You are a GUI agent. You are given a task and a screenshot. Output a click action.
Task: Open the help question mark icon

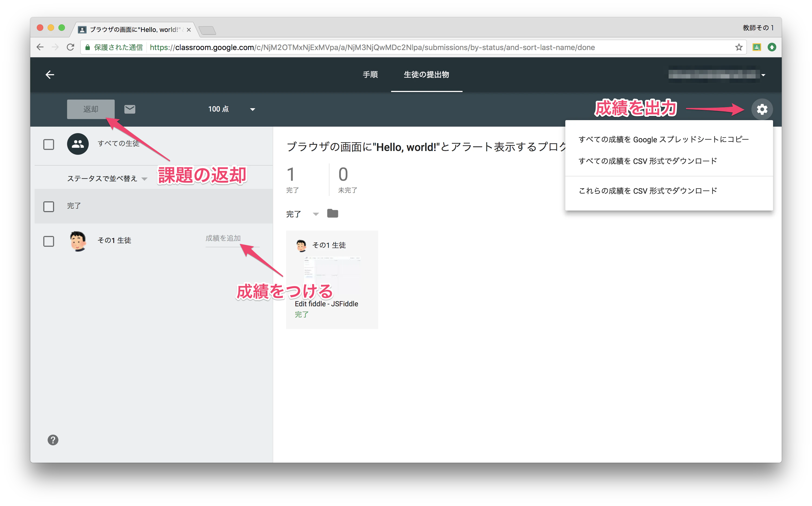pos(53,440)
